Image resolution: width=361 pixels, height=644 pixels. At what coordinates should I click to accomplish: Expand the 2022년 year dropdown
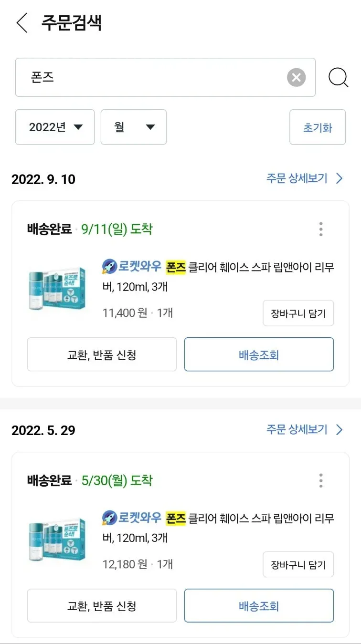[x=55, y=127]
